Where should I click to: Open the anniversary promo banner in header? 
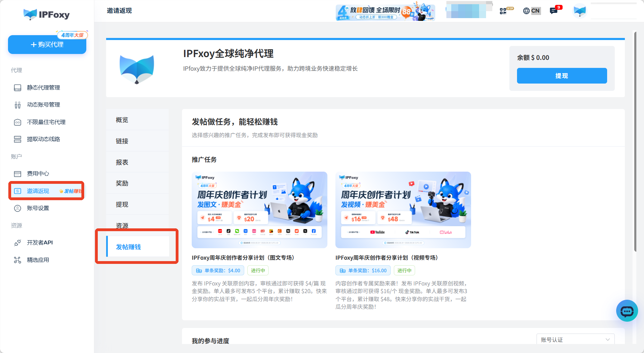tap(385, 12)
